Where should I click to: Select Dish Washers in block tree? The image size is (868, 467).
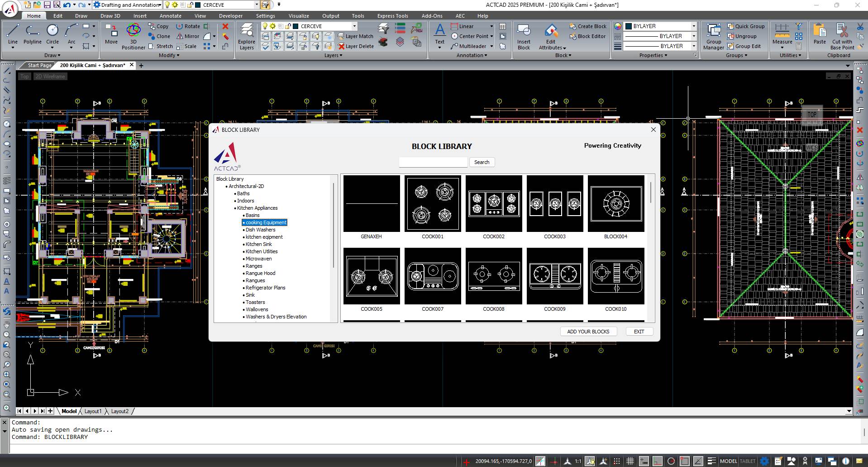260,230
